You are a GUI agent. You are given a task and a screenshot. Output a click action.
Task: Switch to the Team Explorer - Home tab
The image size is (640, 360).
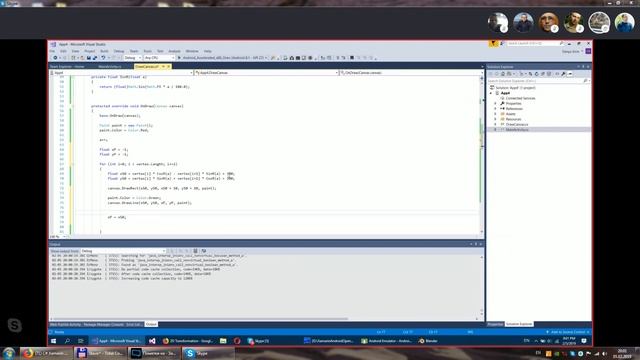pyautogui.click(x=67, y=67)
